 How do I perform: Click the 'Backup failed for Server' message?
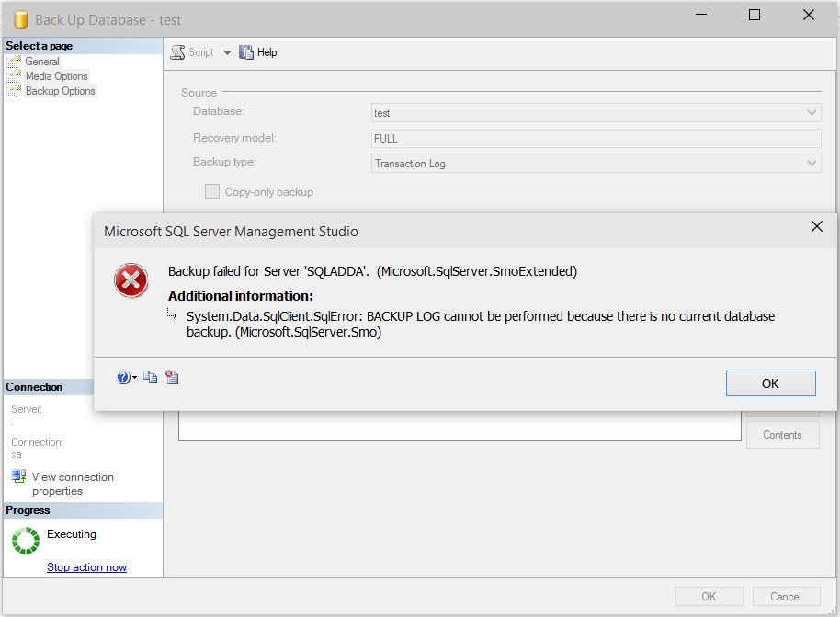(x=372, y=271)
